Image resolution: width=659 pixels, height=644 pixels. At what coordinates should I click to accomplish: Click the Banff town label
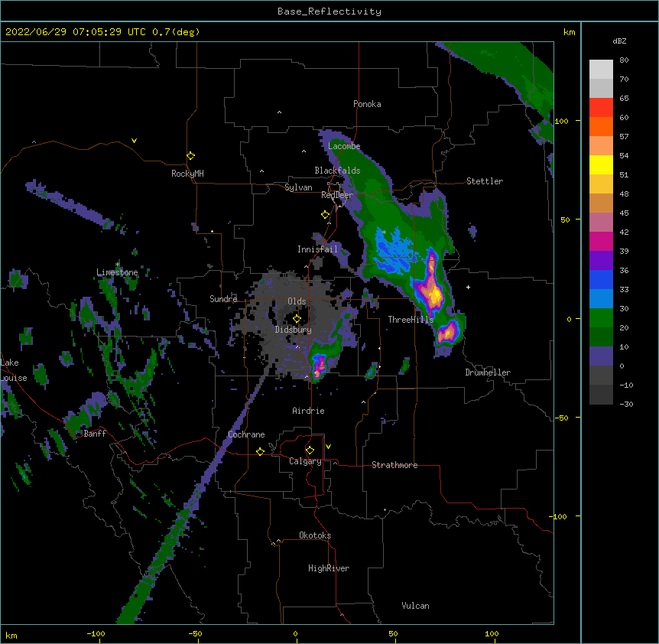point(95,434)
